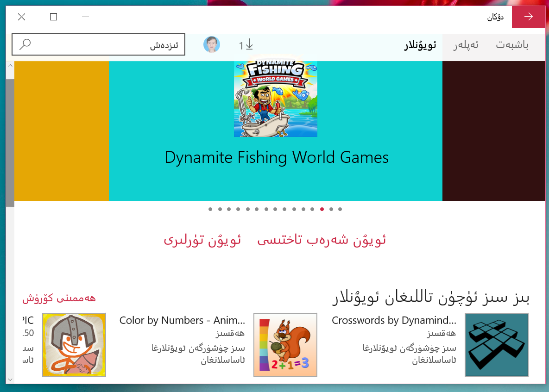Open the Dynamite Fishing World Games artwork
Viewport: 549px width, 392px height.
pyautogui.click(x=276, y=99)
